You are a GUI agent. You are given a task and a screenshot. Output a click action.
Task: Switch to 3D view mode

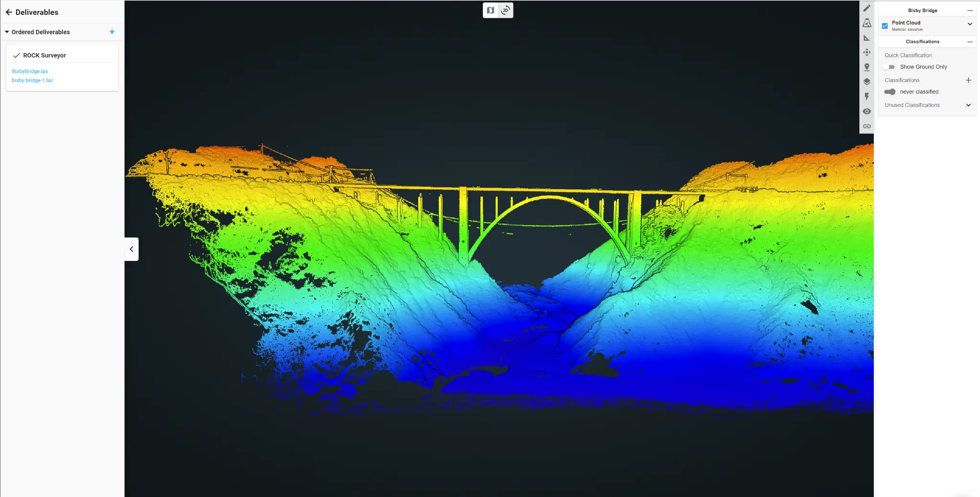pyautogui.click(x=506, y=10)
